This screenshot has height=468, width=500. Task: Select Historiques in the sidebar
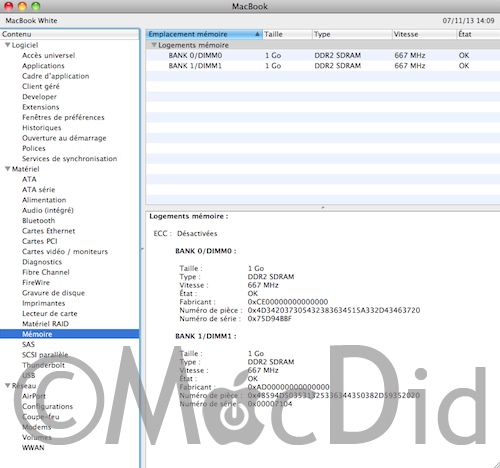tap(42, 128)
